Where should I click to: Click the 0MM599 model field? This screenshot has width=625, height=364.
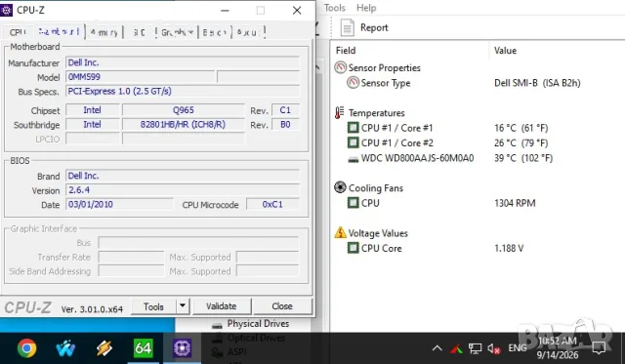pyautogui.click(x=141, y=77)
